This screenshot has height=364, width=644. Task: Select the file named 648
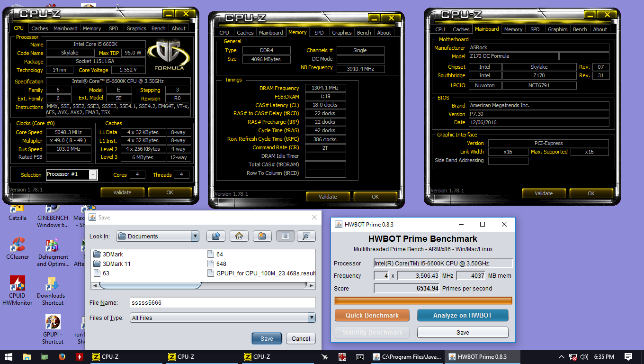(x=217, y=264)
